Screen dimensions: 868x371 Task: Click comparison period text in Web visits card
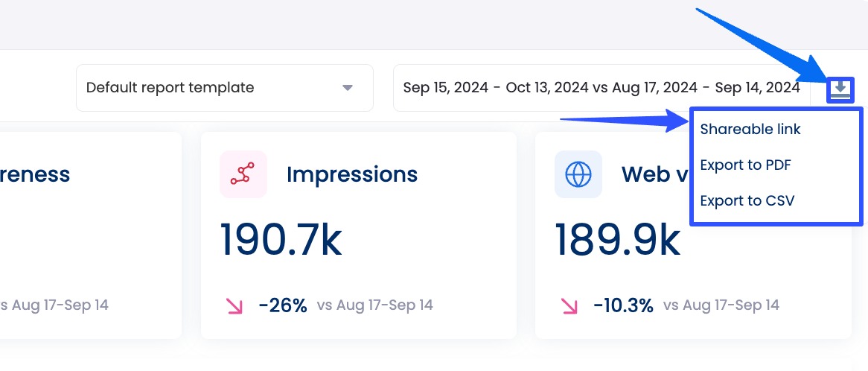coord(721,305)
